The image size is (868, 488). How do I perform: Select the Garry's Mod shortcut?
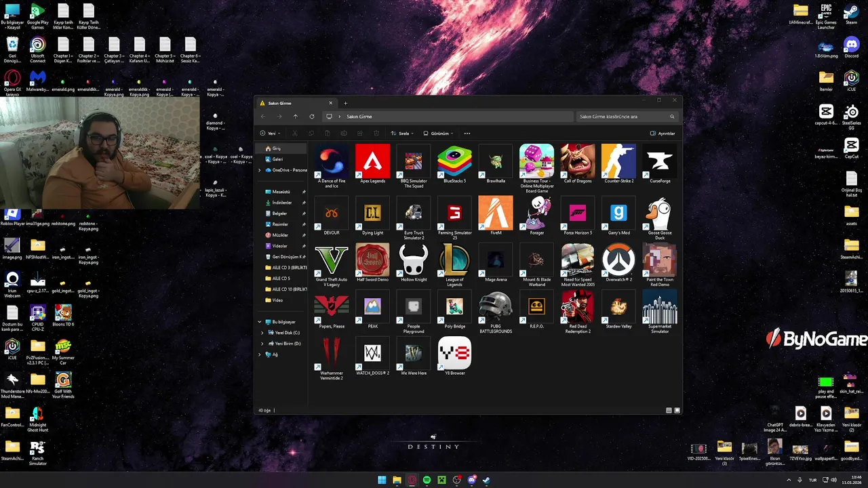click(x=618, y=216)
